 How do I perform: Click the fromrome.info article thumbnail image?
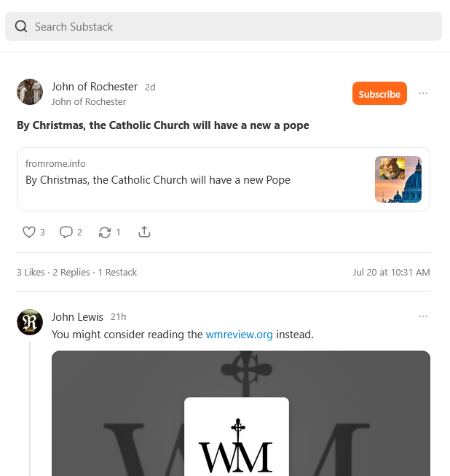pyautogui.click(x=398, y=179)
